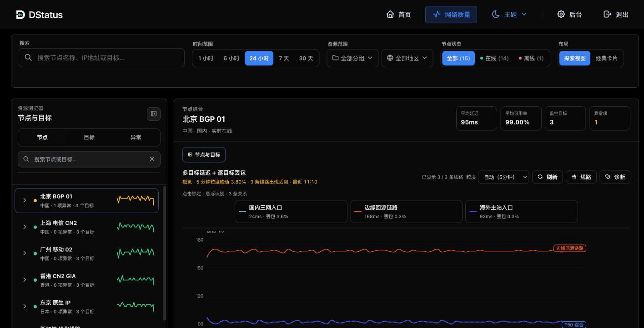Switch to the 目标 tab

(89, 137)
